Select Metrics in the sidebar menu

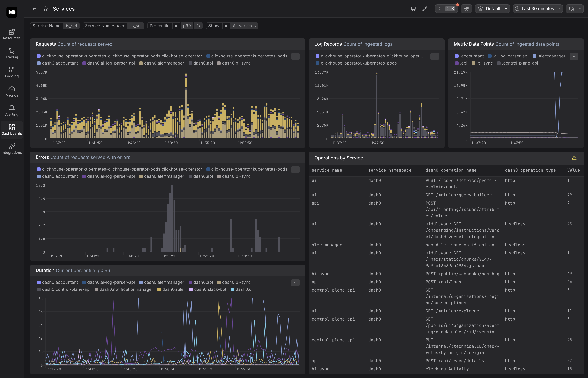pos(12,92)
